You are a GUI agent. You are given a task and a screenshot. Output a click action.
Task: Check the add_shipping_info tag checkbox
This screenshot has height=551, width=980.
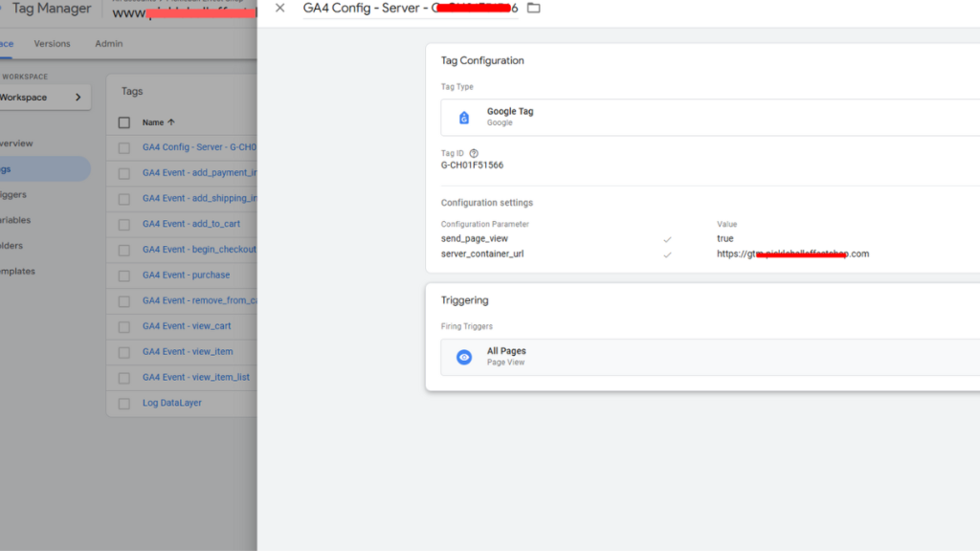click(x=124, y=199)
